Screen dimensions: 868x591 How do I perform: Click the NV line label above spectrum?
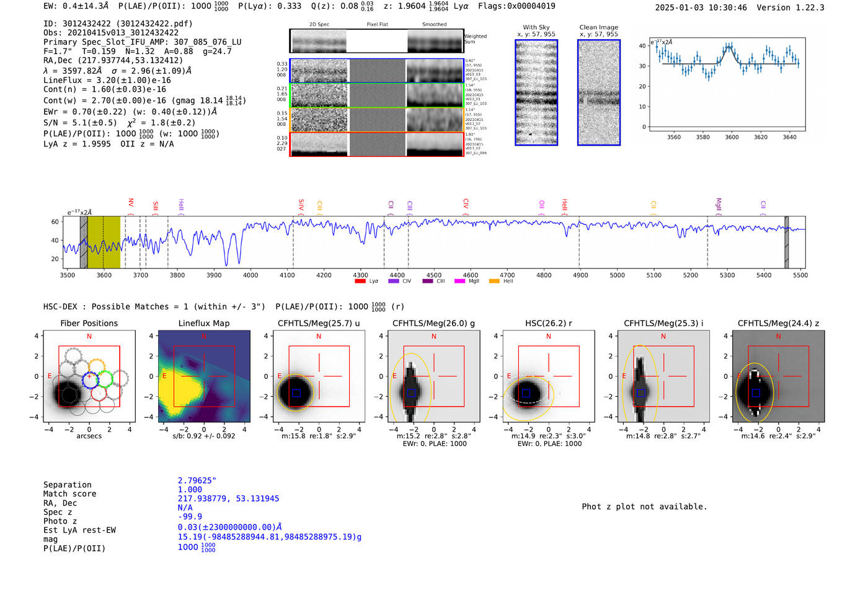(131, 203)
